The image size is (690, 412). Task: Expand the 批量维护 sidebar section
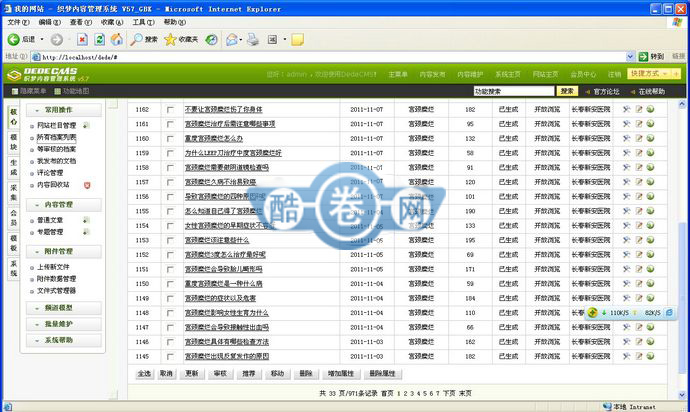[64, 324]
